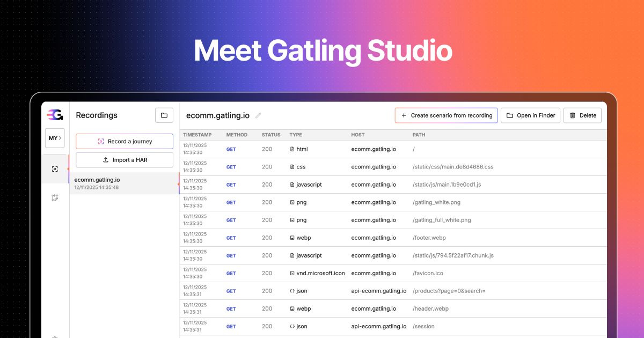Click the pencil icon to rename ecomm.gatling.io
The image size is (644, 338).
pyautogui.click(x=258, y=115)
